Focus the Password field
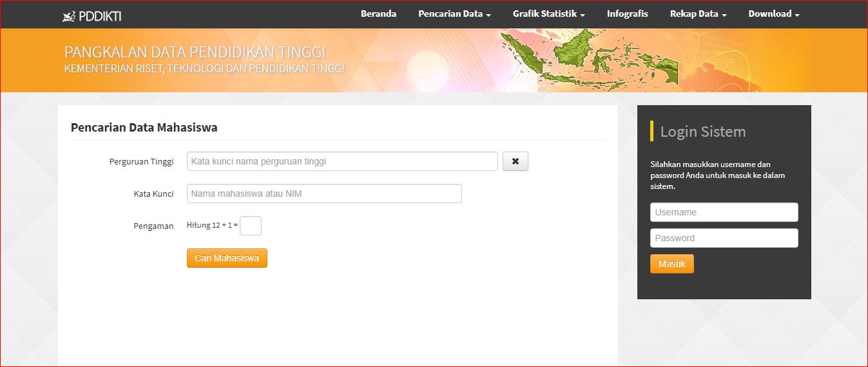The image size is (868, 367). pyautogui.click(x=724, y=238)
